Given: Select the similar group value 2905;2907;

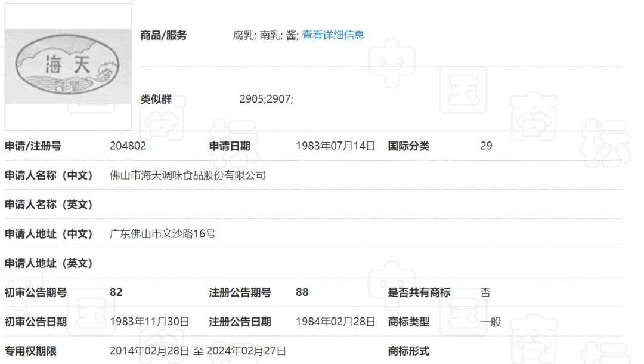Looking at the screenshot, I should coord(266,100).
